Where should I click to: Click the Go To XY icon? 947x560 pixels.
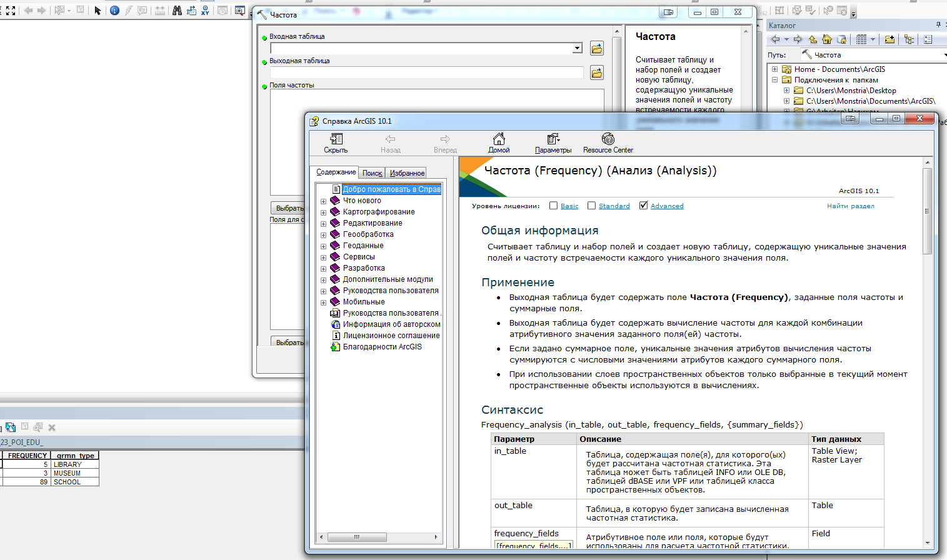click(205, 11)
